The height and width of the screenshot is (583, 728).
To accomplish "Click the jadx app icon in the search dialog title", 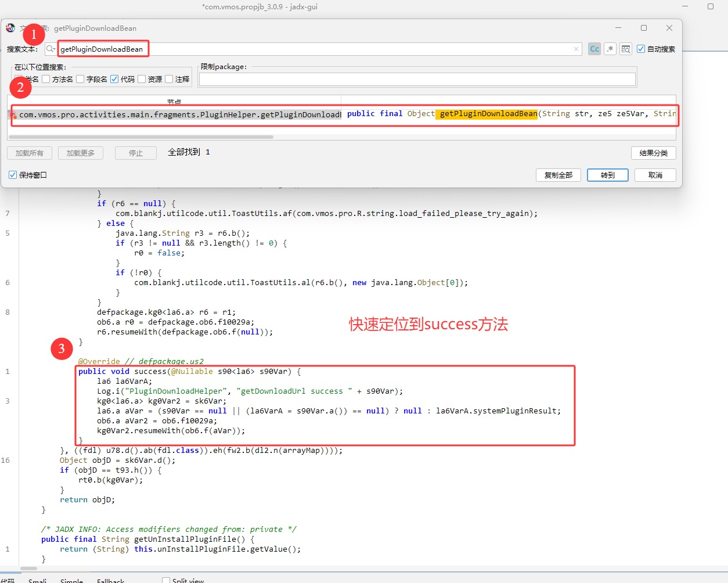I will click(x=10, y=28).
